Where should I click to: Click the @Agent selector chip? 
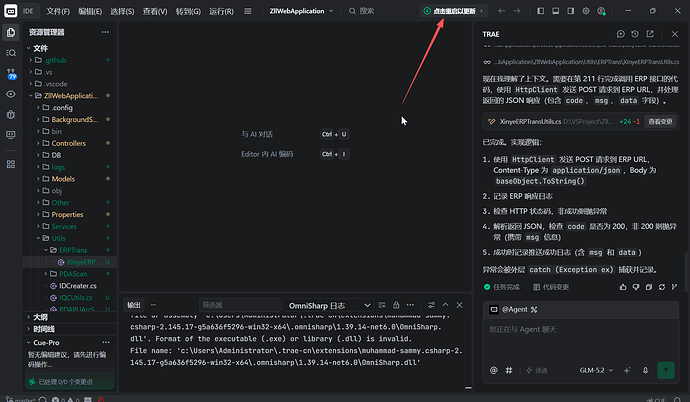click(514, 310)
